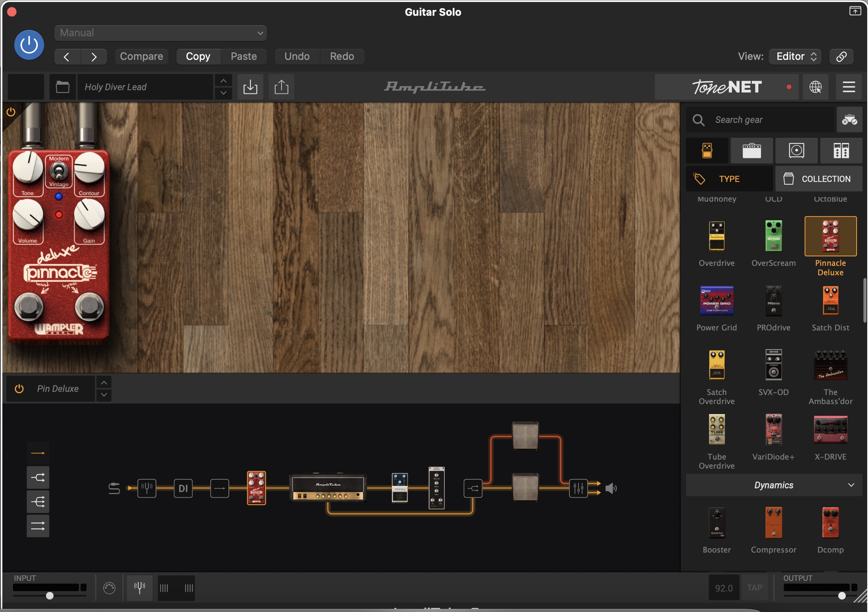Step to previous preset with up chevron
Viewport: 868px width, 612px height.
tap(223, 81)
